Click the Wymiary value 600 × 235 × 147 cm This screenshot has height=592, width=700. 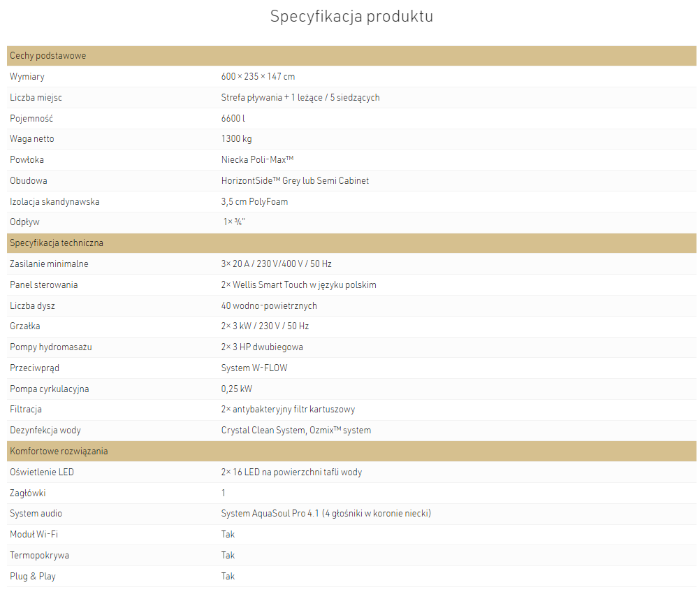tap(258, 76)
